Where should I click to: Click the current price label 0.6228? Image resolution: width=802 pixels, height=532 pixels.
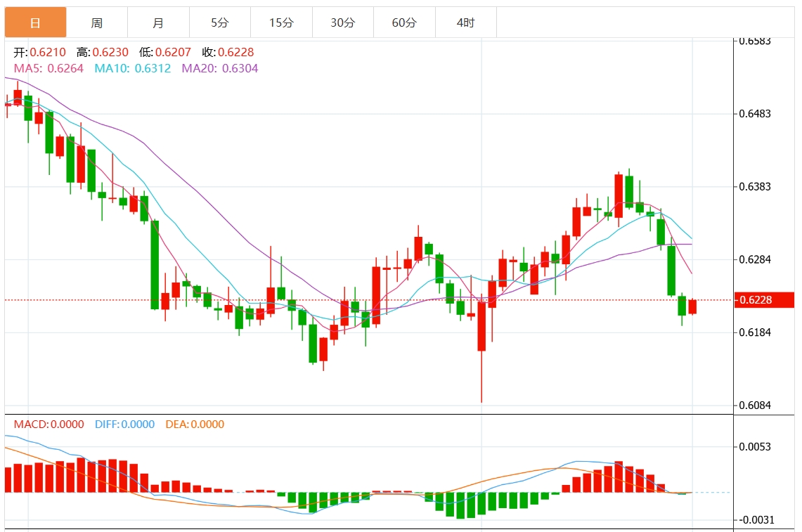[765, 300]
